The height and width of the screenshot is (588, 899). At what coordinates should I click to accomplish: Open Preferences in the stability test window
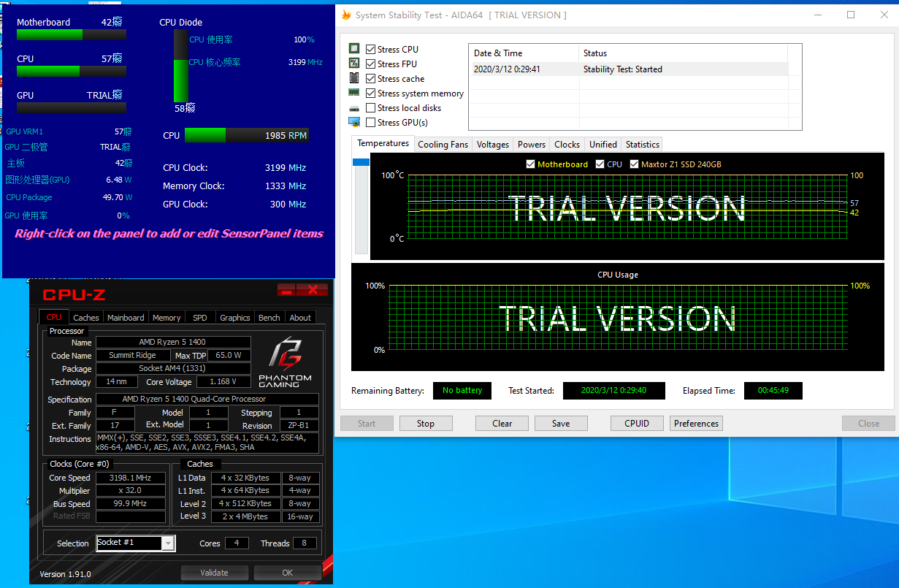coord(697,424)
